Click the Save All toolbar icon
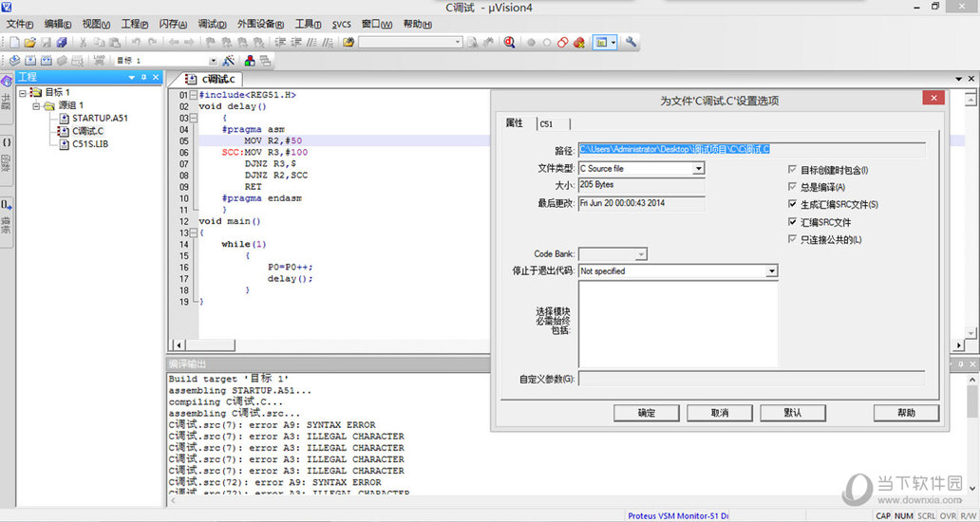This screenshot has width=980, height=522. pos(62,43)
